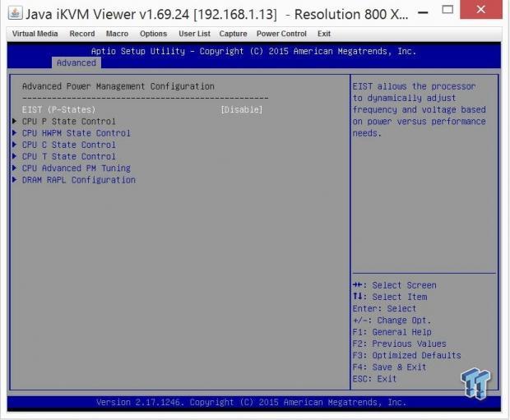Click the 'F1: General Help' help line

tap(392, 332)
